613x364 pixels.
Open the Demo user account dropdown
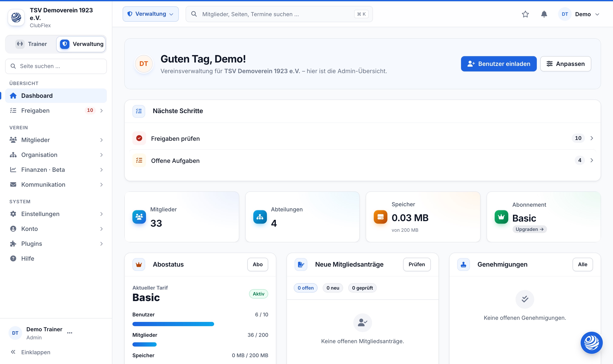click(x=579, y=14)
